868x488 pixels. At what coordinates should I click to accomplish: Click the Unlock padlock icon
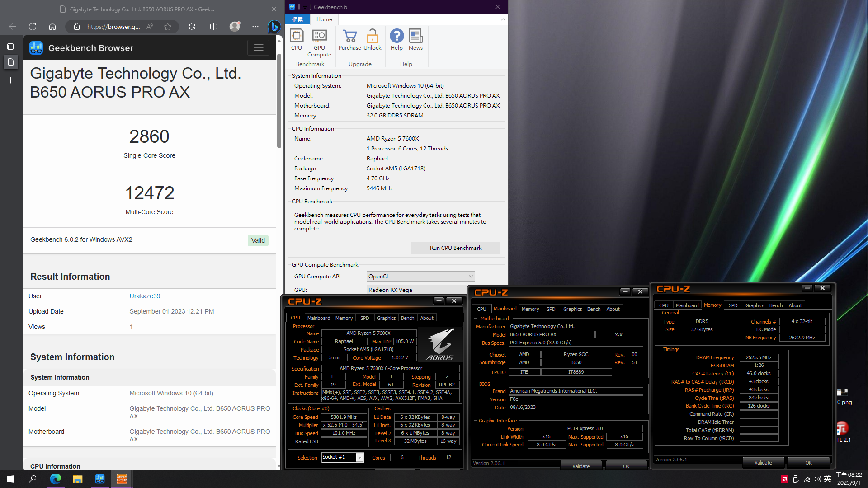point(372,39)
